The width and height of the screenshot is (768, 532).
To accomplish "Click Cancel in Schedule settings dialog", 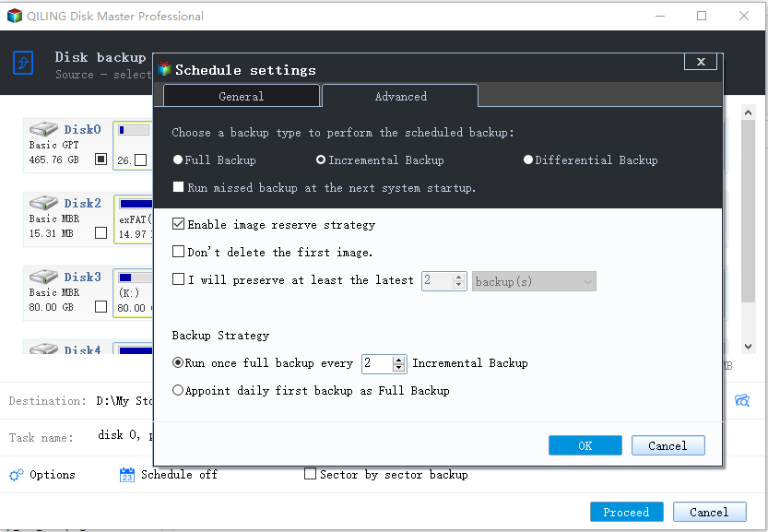I will [x=668, y=445].
